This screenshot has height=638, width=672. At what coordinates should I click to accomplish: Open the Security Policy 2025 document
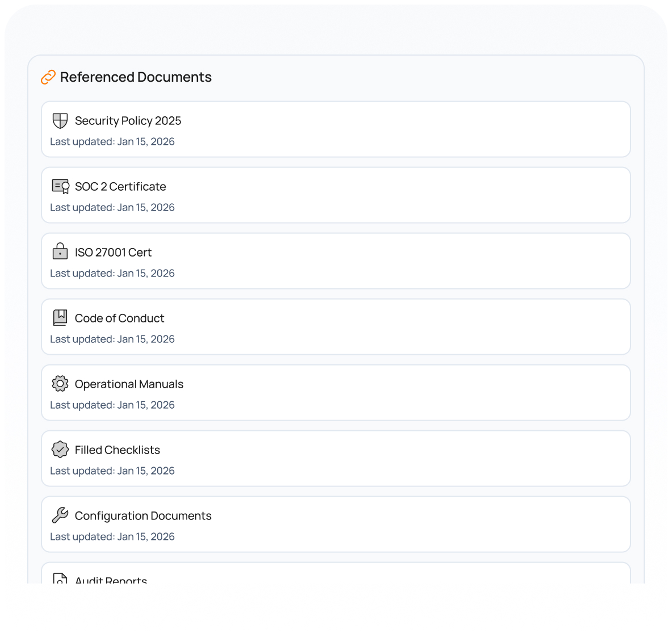128,121
